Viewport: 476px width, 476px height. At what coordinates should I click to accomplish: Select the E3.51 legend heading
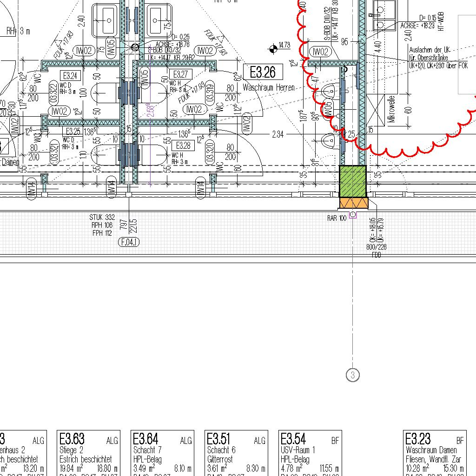click(x=218, y=439)
